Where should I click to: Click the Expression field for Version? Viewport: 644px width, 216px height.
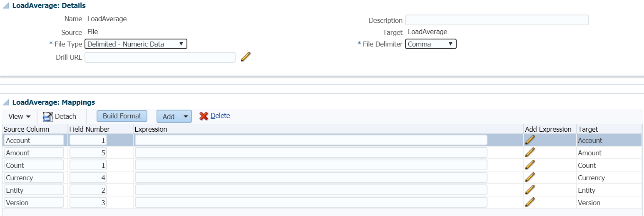pyautogui.click(x=311, y=203)
